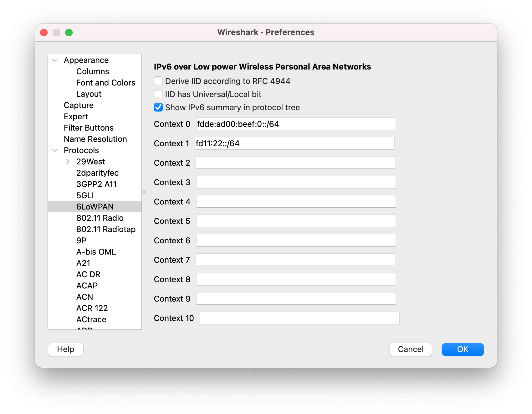The image size is (532, 414).
Task: Cancel the preferences dialog
Action: coord(411,349)
